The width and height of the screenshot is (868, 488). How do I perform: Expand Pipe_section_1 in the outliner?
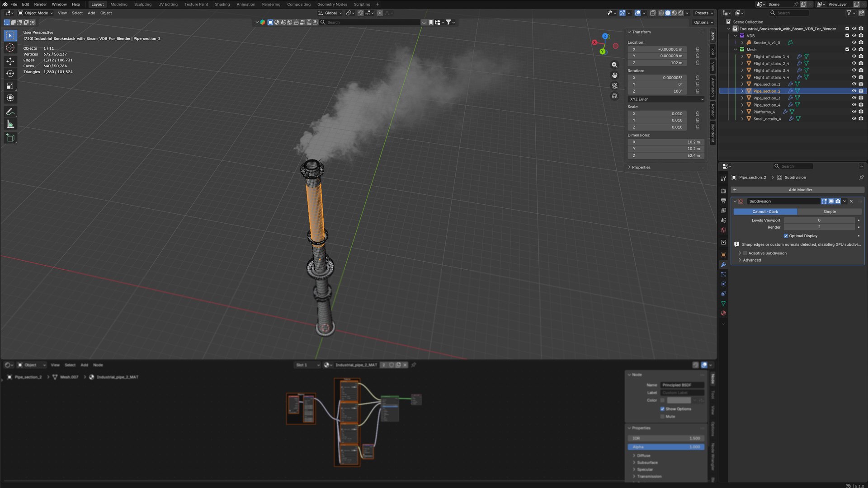[x=742, y=84]
